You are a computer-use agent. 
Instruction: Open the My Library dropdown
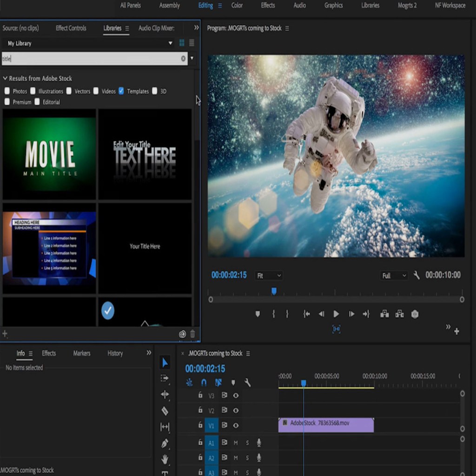(x=170, y=43)
